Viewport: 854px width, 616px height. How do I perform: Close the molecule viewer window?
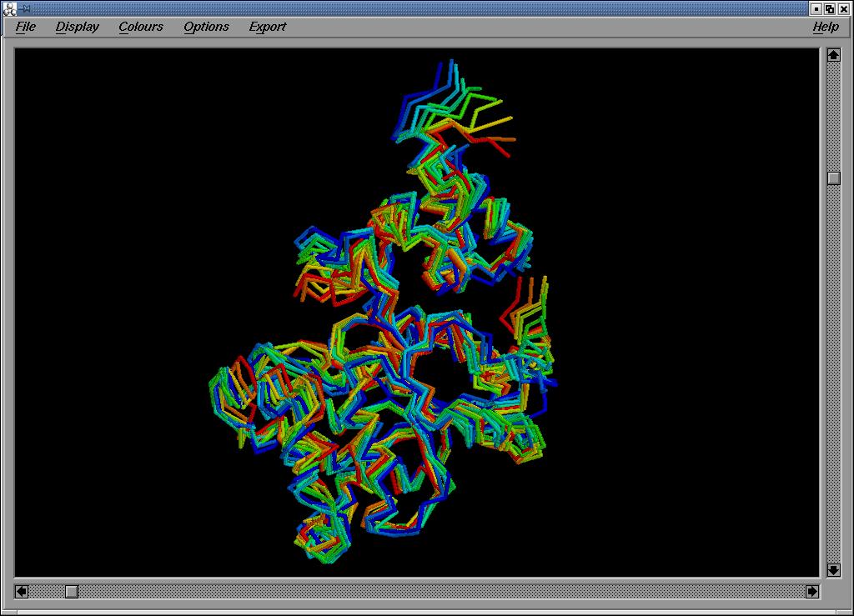tap(844, 8)
